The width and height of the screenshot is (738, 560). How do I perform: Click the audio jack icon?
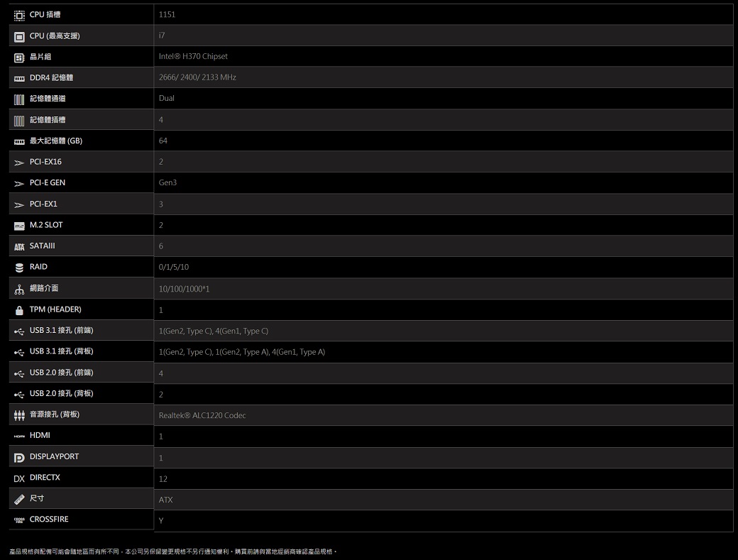pyautogui.click(x=19, y=415)
